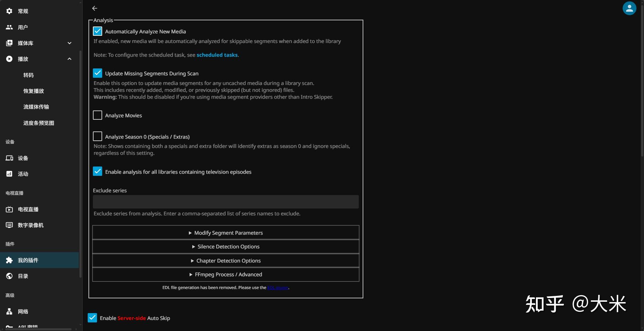Click the Exclude series text field
Viewport: 644px width, 331px height.
click(226, 202)
